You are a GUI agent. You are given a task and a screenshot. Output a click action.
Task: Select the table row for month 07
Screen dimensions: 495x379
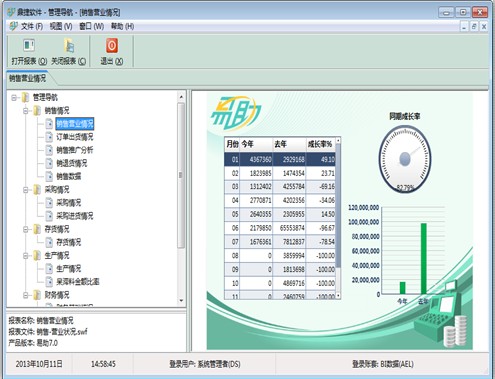pyautogui.click(x=280, y=242)
